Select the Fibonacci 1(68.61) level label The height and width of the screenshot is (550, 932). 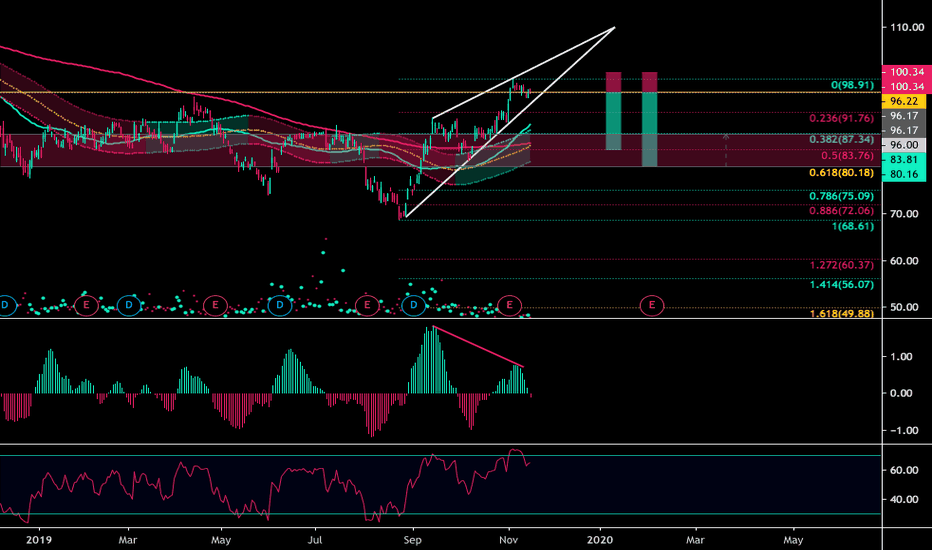[852, 226]
